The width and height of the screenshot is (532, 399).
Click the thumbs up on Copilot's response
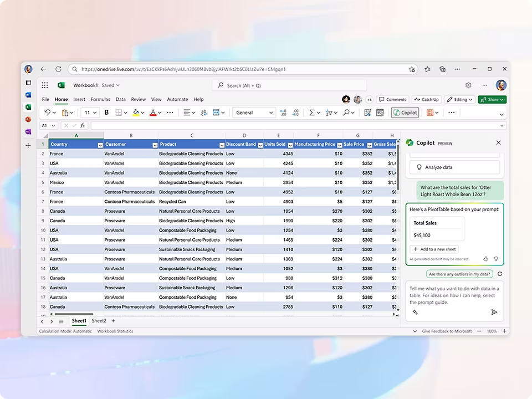coord(485,259)
